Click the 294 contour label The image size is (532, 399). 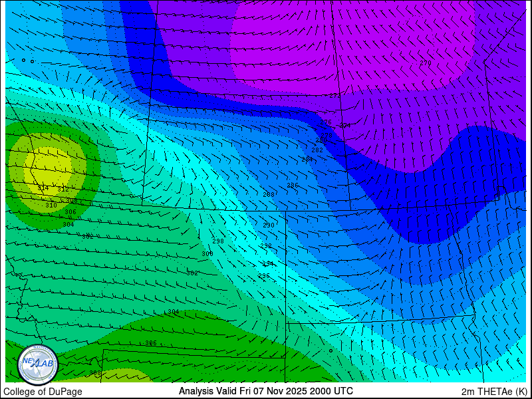click(x=268, y=263)
